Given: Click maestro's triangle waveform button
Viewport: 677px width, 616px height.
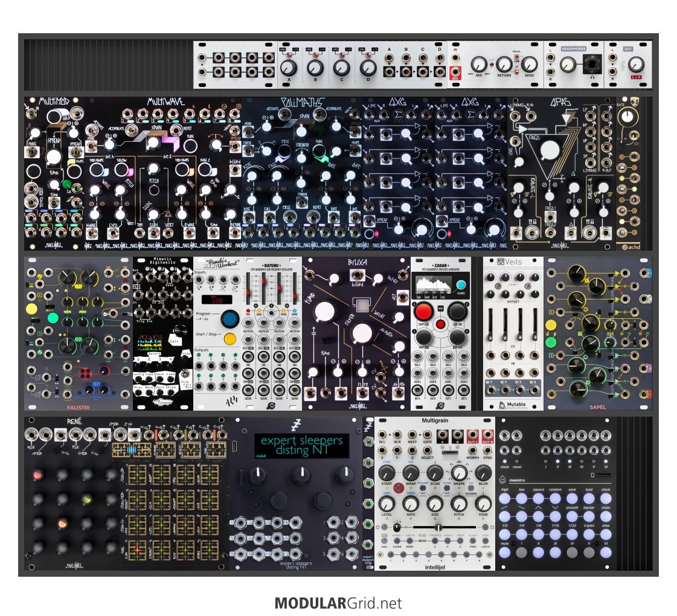Looking at the screenshot, I should coord(539,516).
